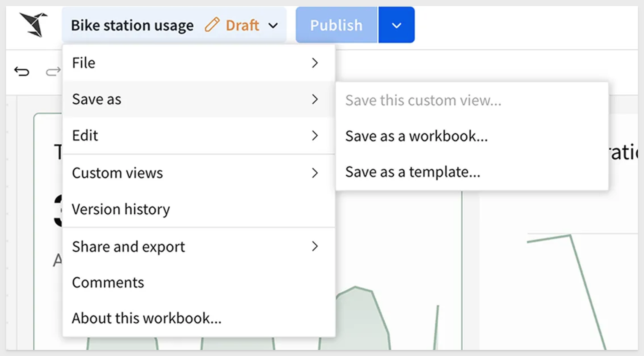Click the Draft pencil icon

point(212,25)
